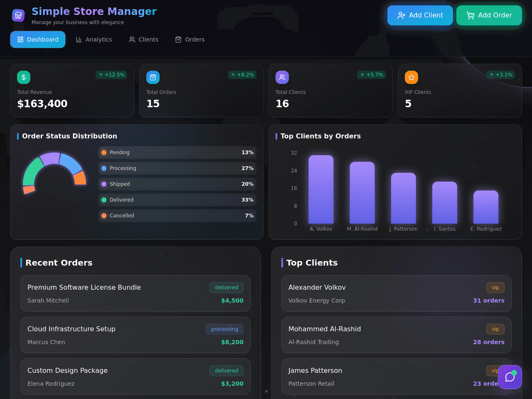Select the Pending status row
This screenshot has height=399, width=532.
pos(177,153)
